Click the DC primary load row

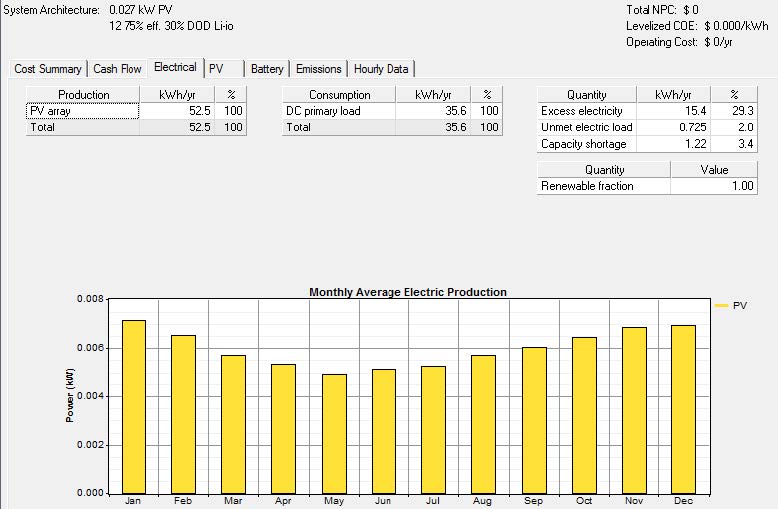[x=339, y=111]
